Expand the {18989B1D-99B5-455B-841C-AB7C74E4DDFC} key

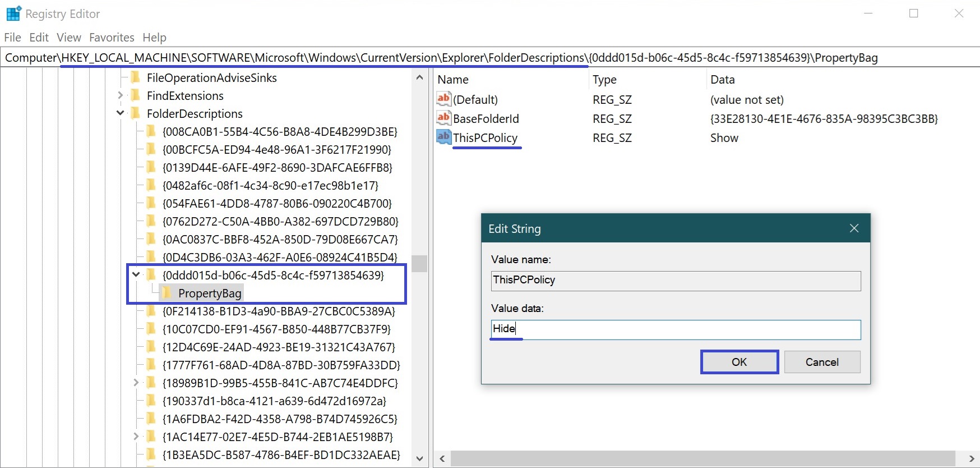(x=136, y=383)
